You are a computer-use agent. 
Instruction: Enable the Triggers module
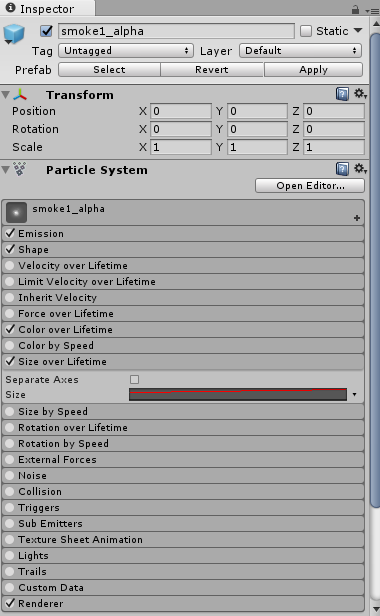click(10, 508)
